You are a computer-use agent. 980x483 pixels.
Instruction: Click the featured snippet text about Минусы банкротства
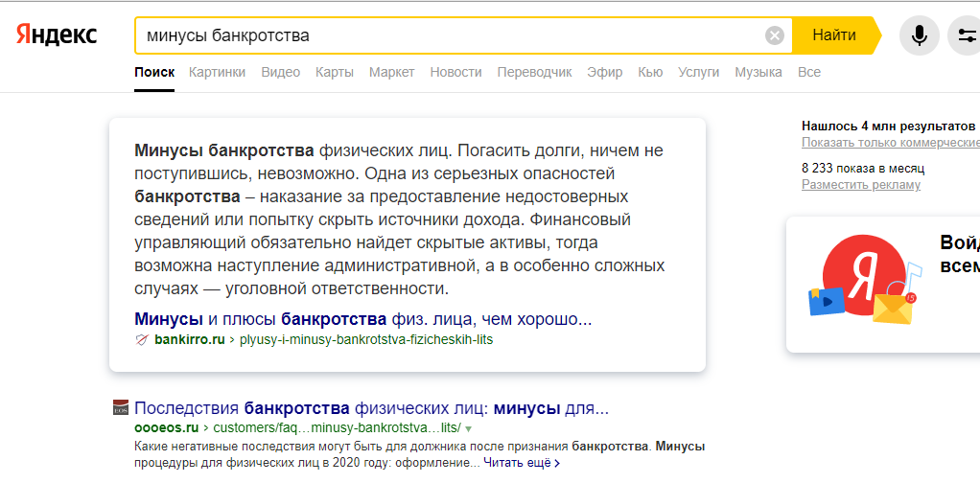[x=399, y=220]
